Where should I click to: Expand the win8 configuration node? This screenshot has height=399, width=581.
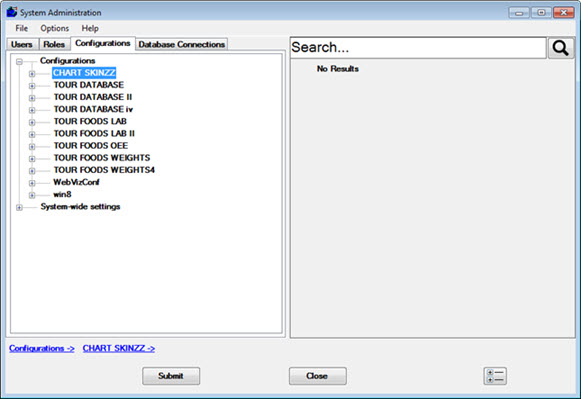pyautogui.click(x=32, y=195)
